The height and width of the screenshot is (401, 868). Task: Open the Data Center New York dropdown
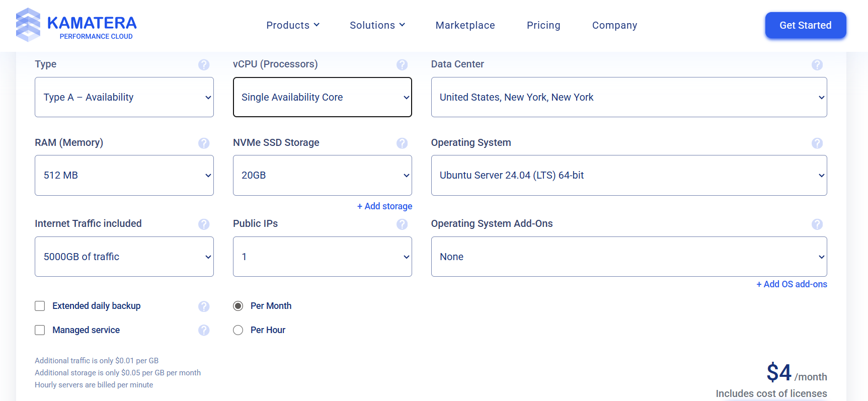629,97
